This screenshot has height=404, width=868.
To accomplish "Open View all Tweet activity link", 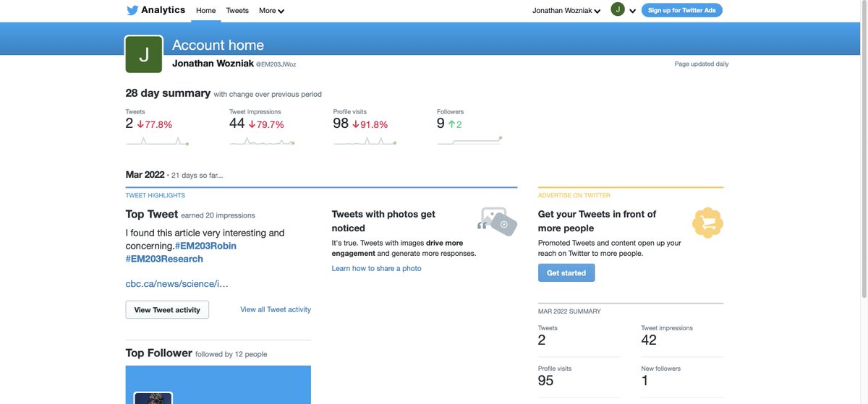I will point(276,309).
